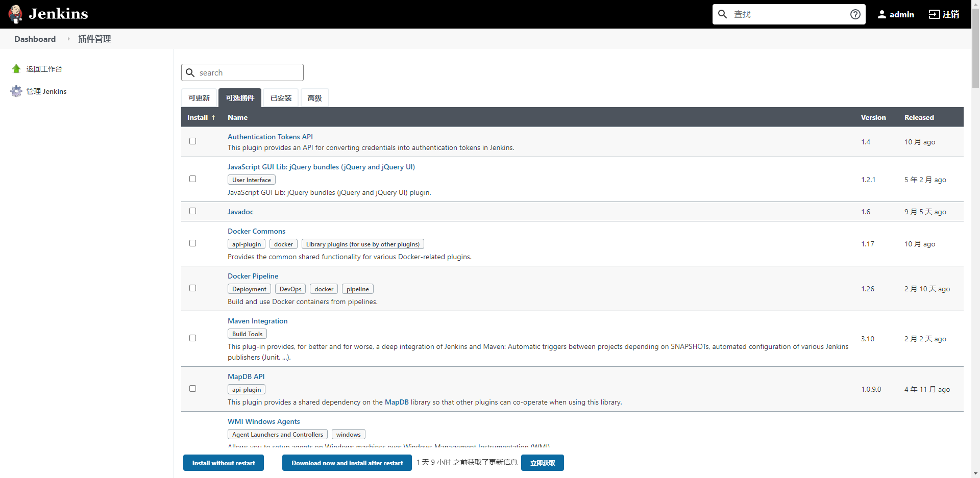Expand the Dashboard breadcrumb chevron
Screen dimensions: 980x478
click(68, 39)
